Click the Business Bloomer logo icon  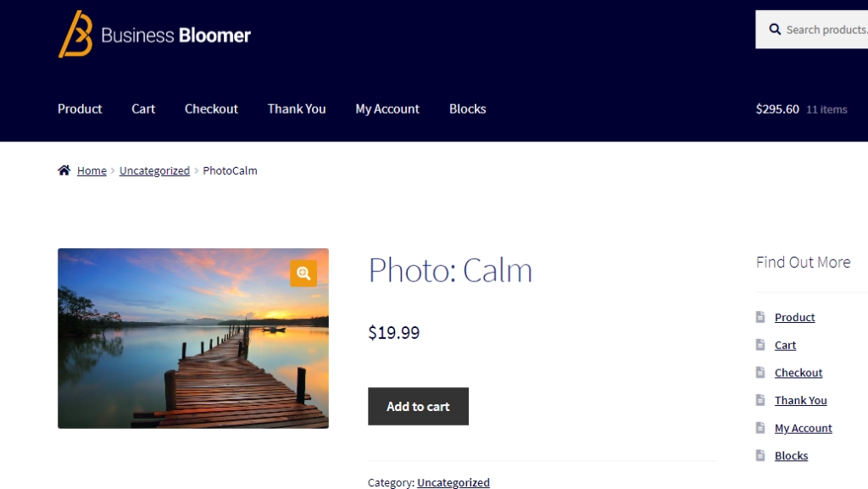click(75, 35)
